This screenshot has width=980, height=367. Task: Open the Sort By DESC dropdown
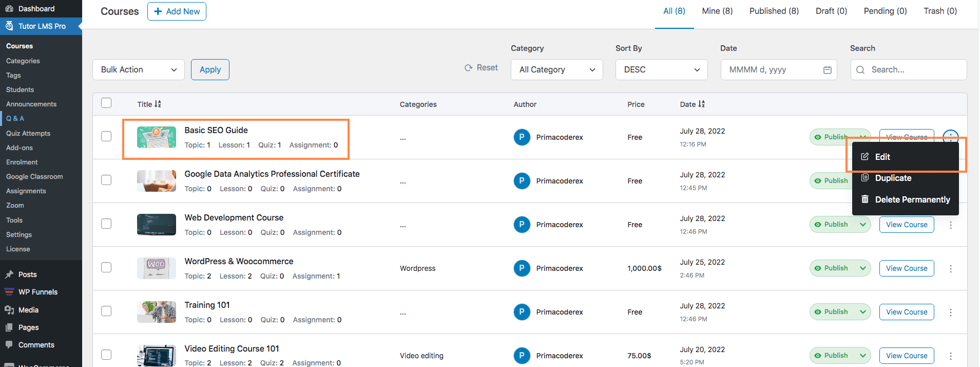tap(662, 70)
